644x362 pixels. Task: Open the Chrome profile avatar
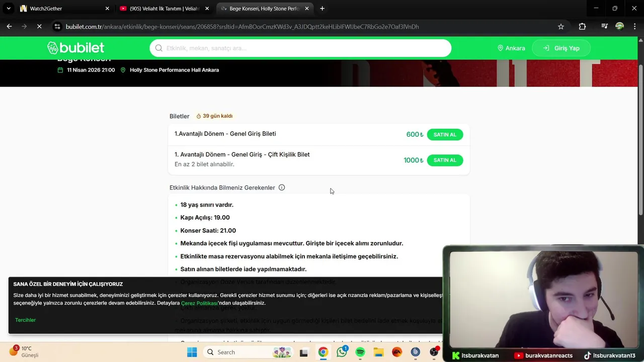(x=620, y=27)
